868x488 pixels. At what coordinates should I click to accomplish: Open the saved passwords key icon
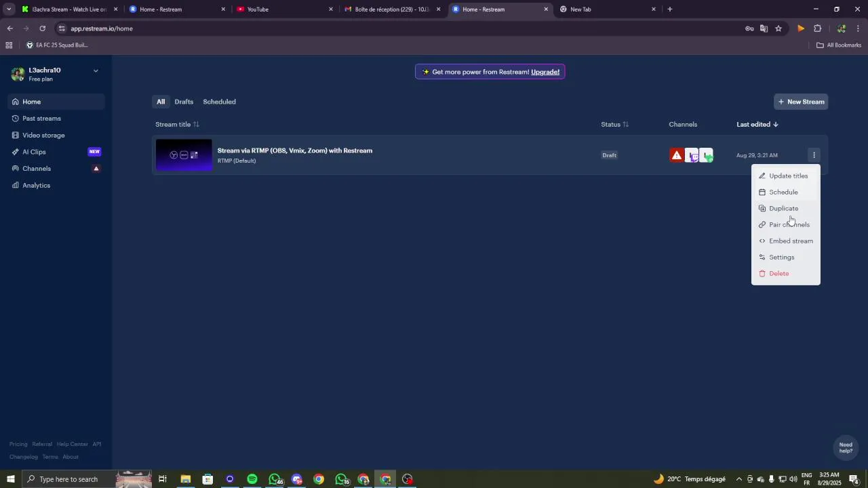(749, 28)
